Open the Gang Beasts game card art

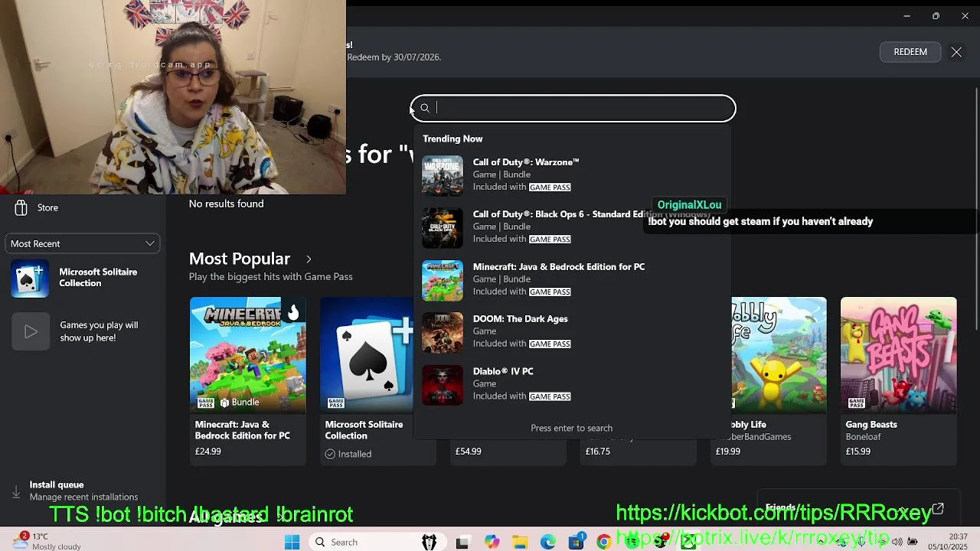point(899,355)
